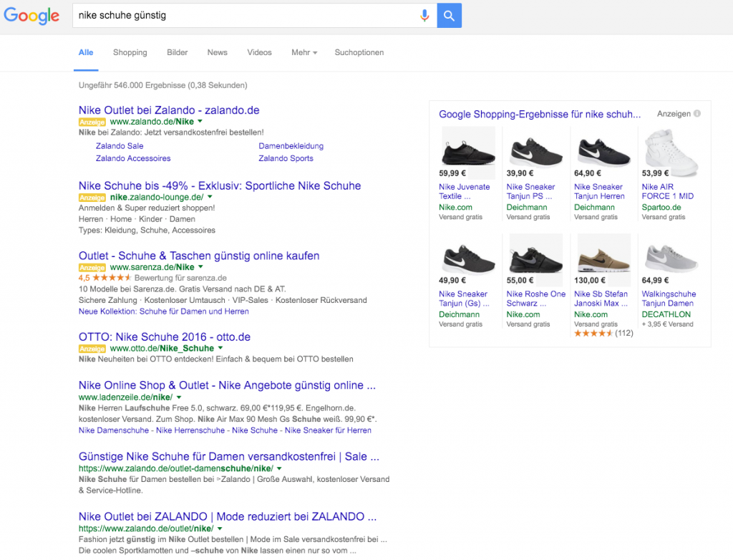Open Suchoptionen search tools
The height and width of the screenshot is (560, 733).
coord(359,52)
